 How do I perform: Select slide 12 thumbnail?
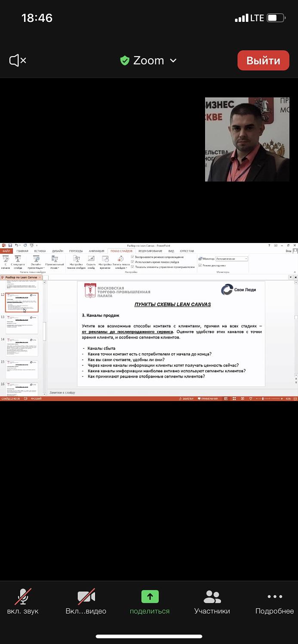coord(22,303)
